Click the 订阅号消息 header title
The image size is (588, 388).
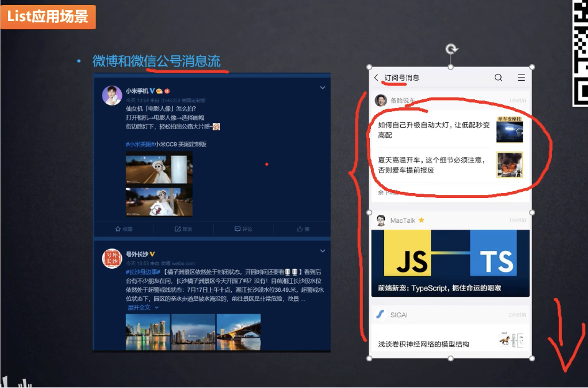click(402, 78)
